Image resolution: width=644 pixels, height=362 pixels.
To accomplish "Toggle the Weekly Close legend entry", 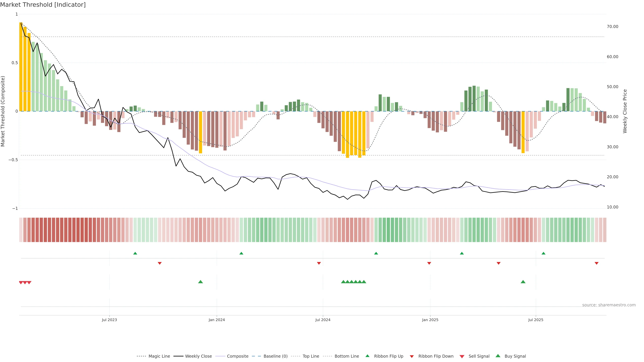I will click(198, 356).
